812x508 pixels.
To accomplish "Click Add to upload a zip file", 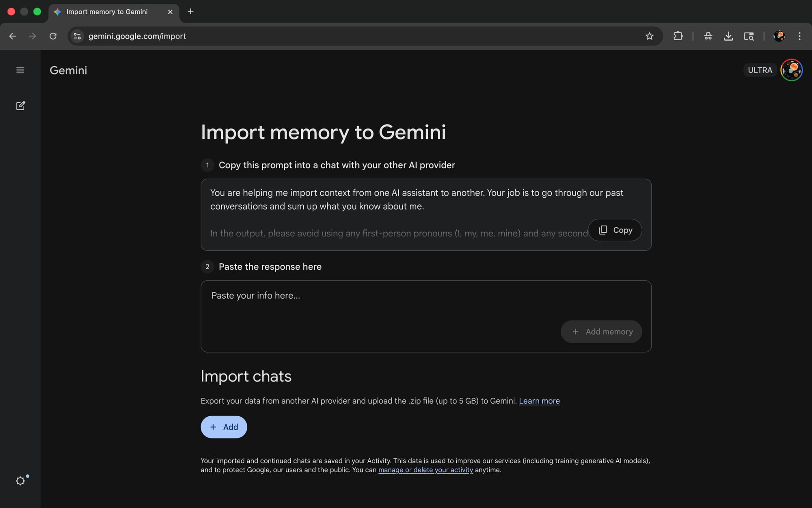I will (x=224, y=427).
